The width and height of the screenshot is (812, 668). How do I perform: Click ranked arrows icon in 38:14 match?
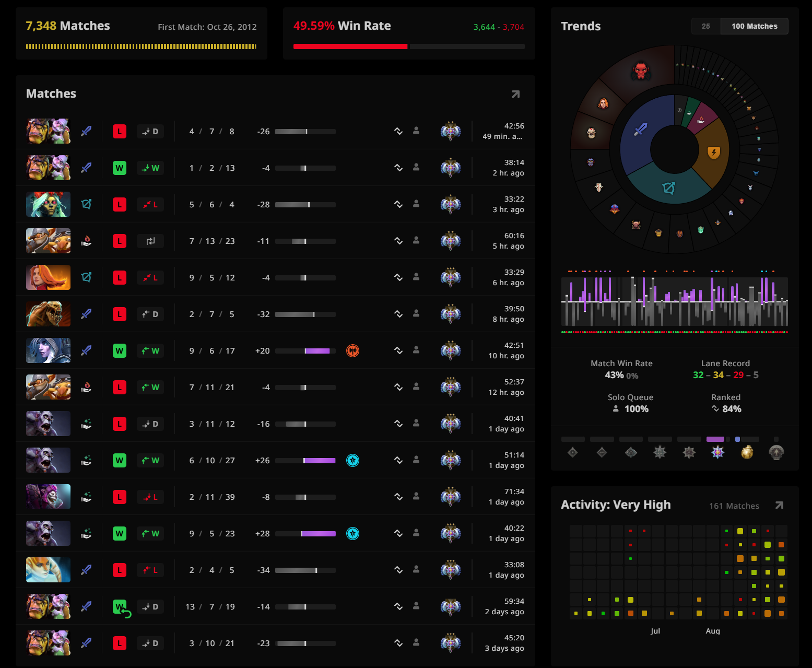click(x=398, y=168)
